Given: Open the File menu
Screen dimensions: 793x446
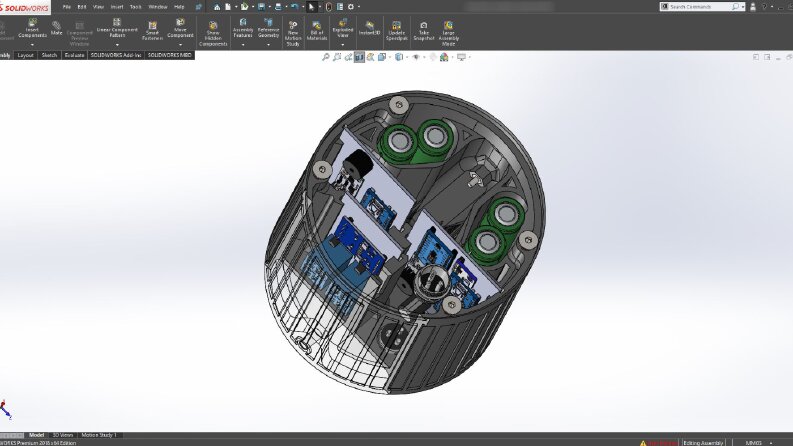Looking at the screenshot, I should tap(67, 7).
